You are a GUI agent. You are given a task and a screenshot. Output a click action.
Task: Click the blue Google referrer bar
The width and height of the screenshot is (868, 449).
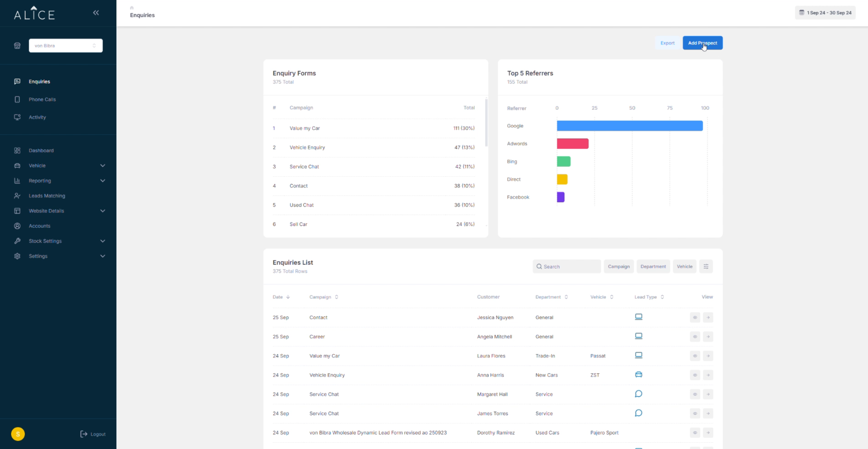(629, 126)
